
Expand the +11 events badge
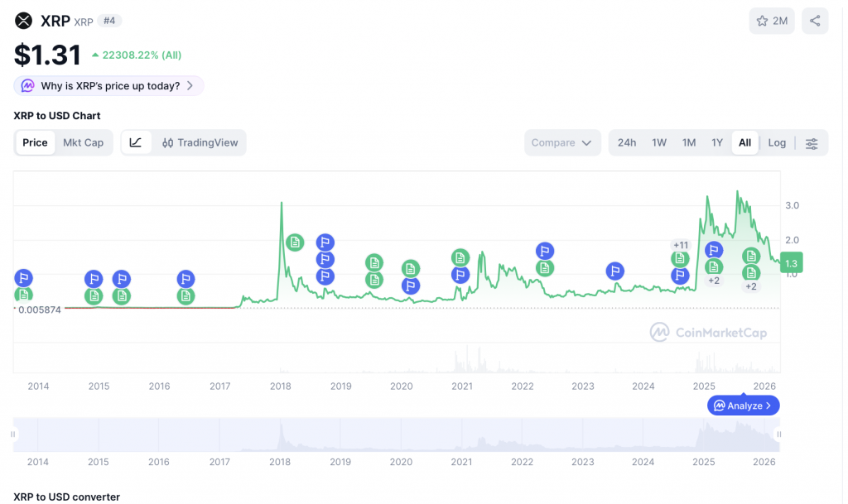681,245
